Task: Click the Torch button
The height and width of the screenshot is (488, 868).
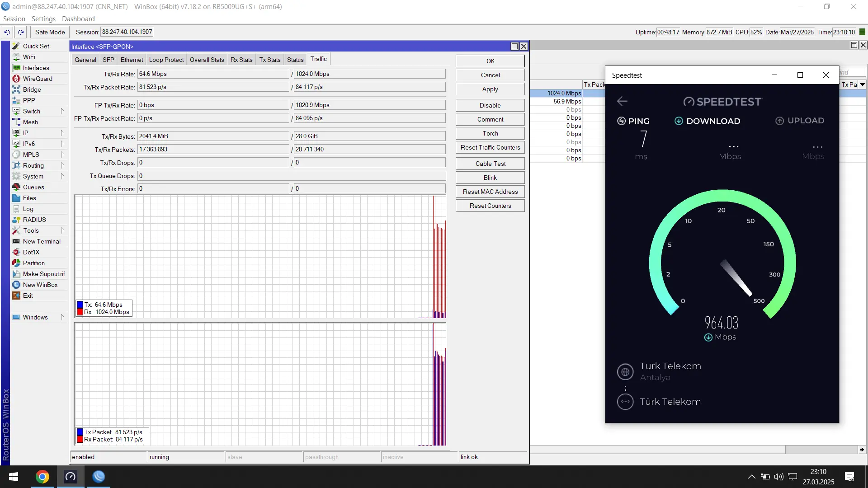Action: (x=490, y=133)
